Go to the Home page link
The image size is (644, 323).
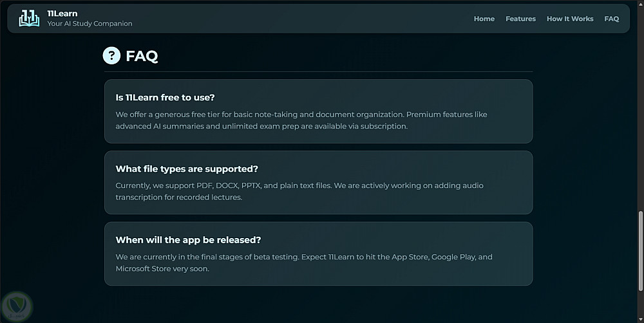click(484, 19)
